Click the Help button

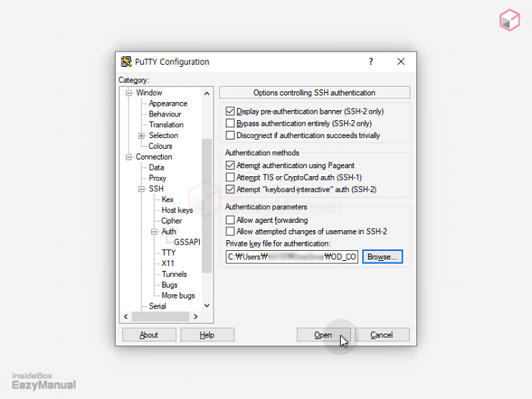(207, 335)
